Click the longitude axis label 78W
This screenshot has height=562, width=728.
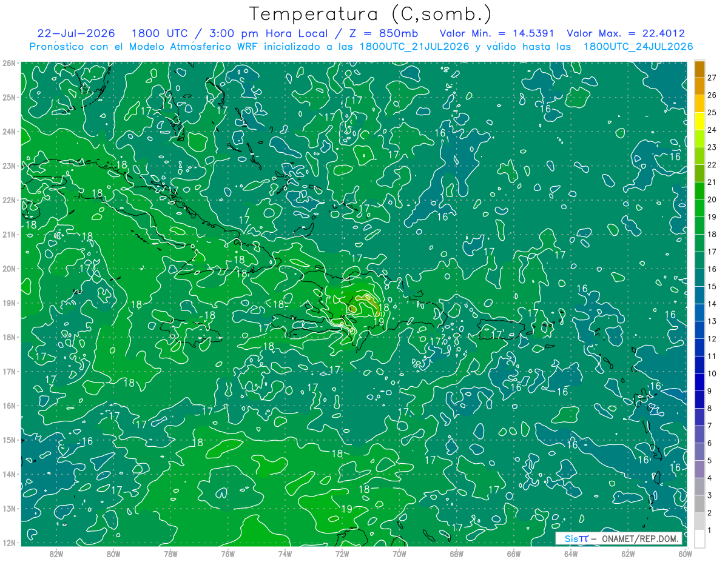click(170, 554)
